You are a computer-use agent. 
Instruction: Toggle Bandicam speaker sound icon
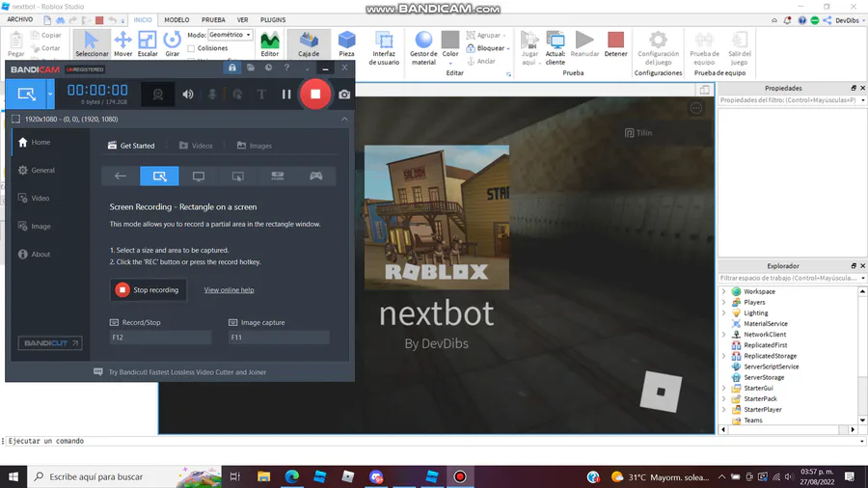pos(188,95)
